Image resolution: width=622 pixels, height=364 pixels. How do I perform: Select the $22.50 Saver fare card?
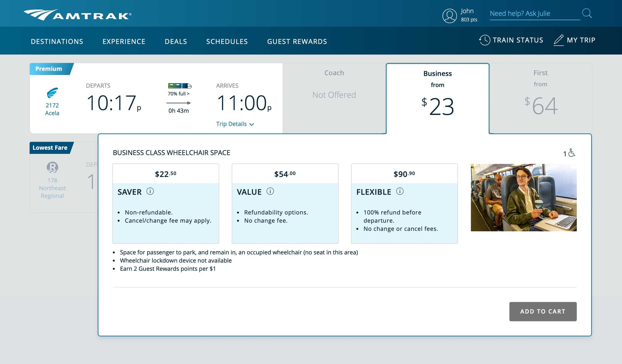pyautogui.click(x=165, y=203)
